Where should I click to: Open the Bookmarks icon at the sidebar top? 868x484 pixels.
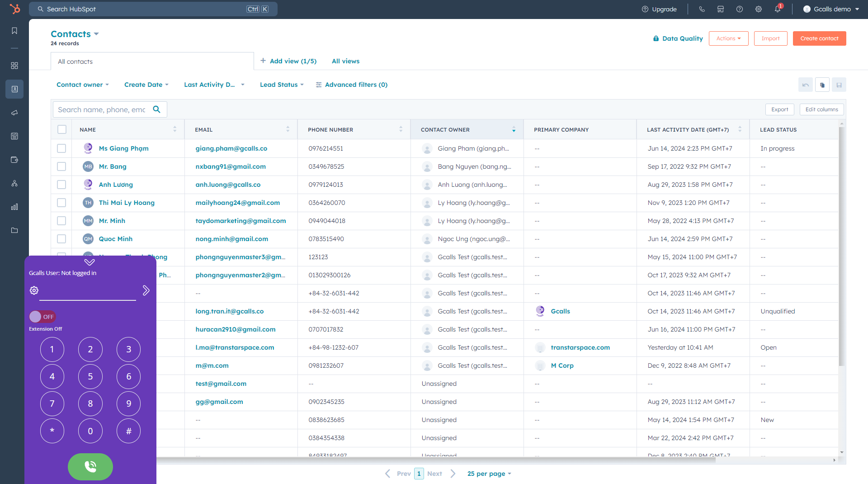click(x=14, y=31)
